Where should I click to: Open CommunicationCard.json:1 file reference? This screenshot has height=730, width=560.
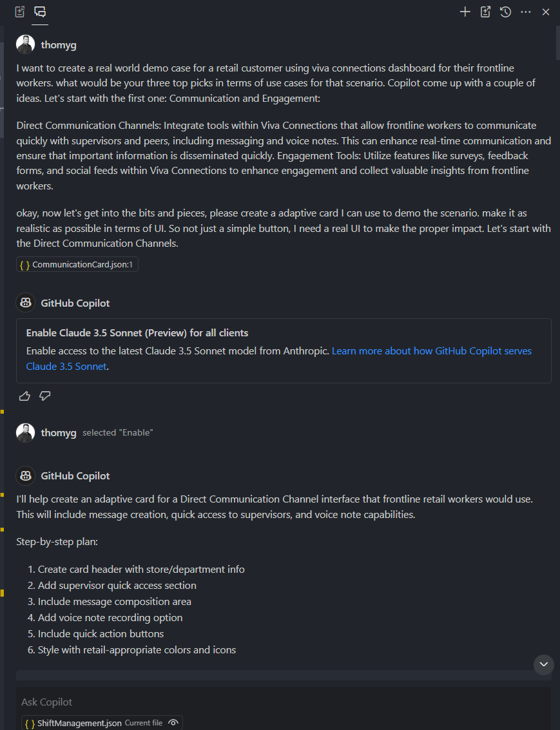77,264
